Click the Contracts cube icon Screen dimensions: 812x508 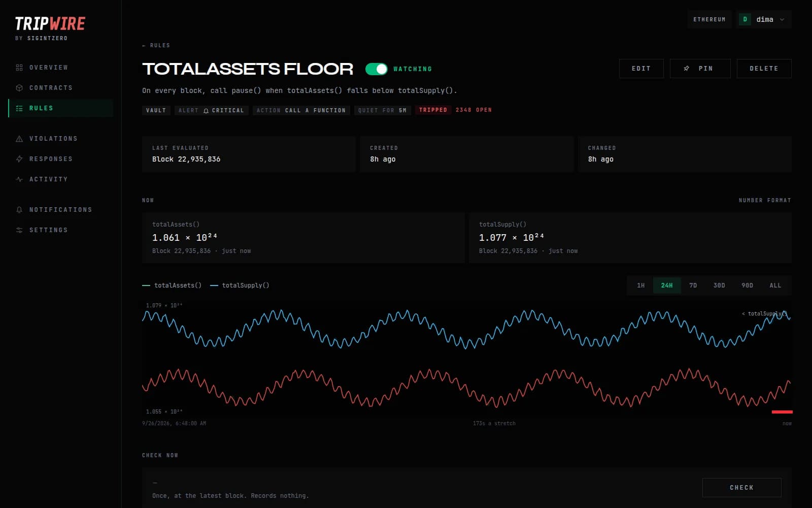tap(19, 88)
